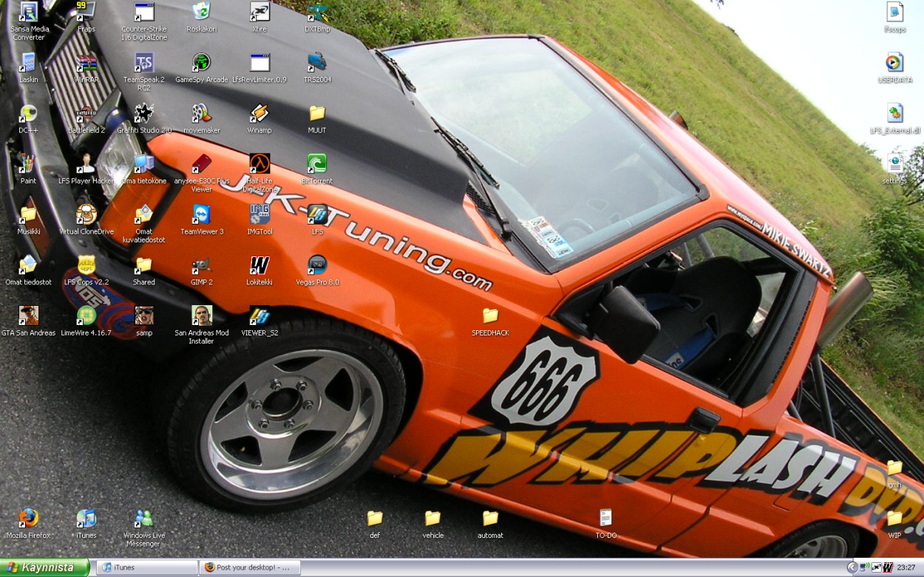Select the Battlefield 2 shortcut
The height and width of the screenshot is (577, 924).
(86, 114)
